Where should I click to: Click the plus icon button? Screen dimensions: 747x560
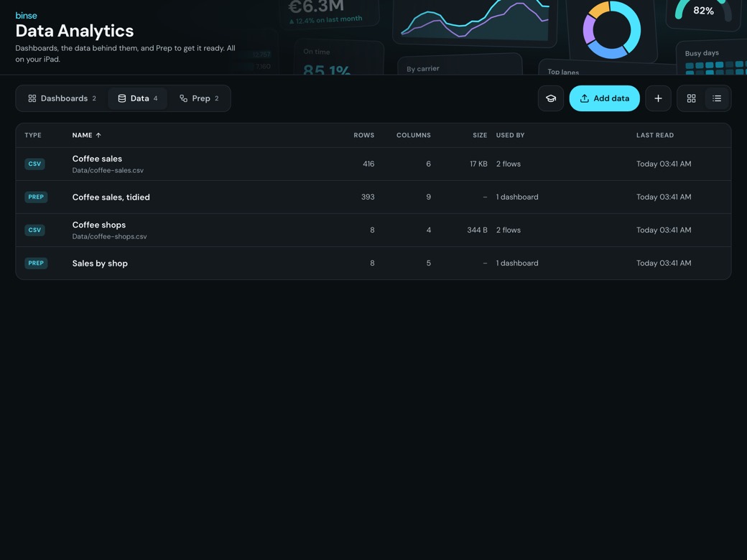tap(658, 98)
